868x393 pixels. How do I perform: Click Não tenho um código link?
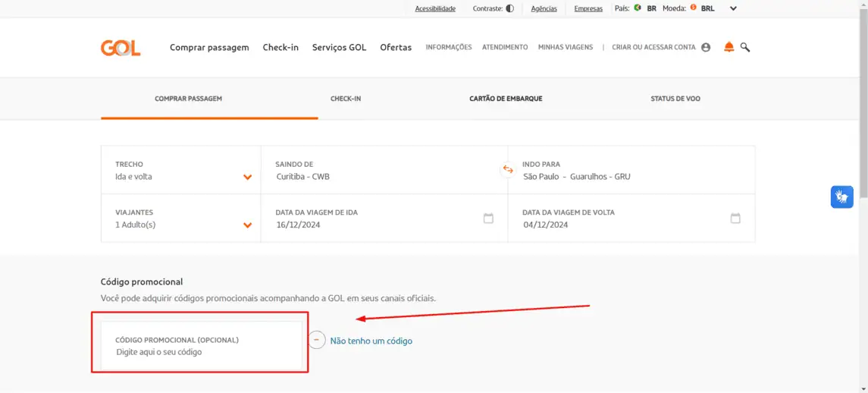(371, 341)
